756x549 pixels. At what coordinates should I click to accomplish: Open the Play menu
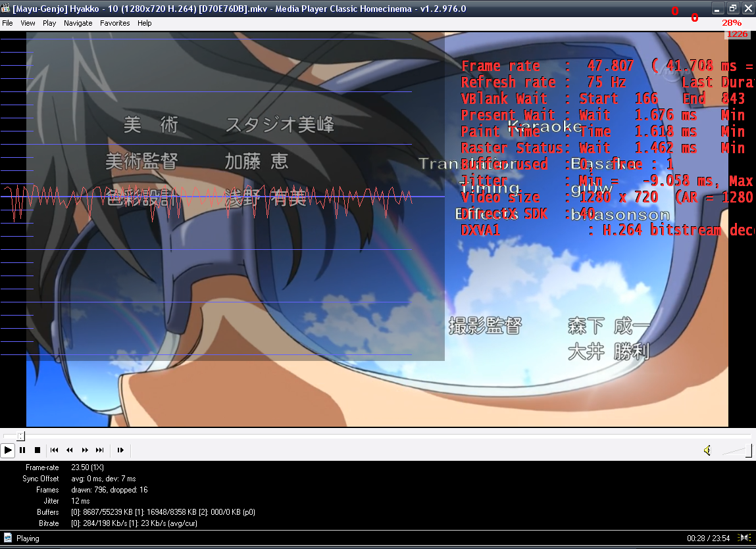click(49, 23)
